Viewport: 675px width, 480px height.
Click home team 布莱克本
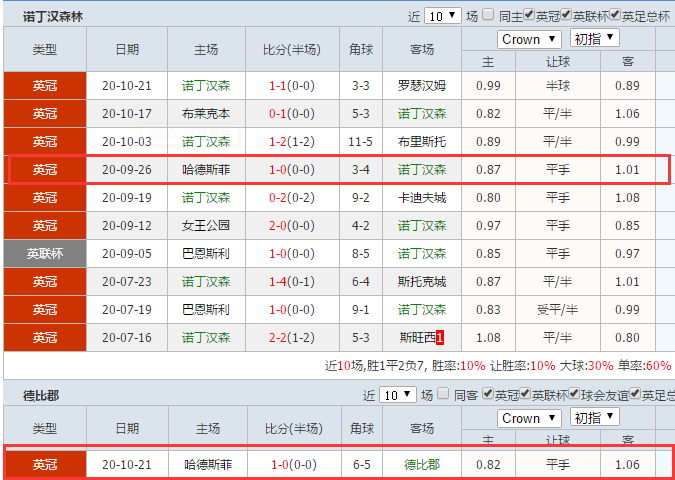[206, 114]
